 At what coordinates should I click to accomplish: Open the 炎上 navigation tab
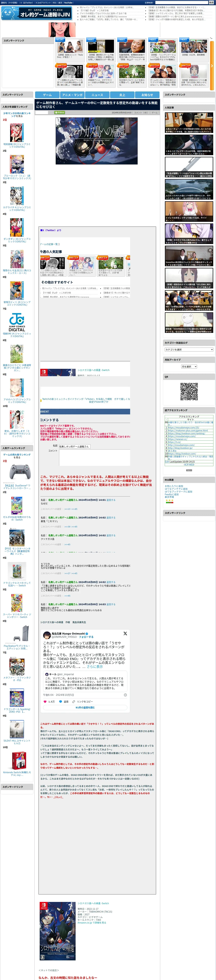coord(122,95)
